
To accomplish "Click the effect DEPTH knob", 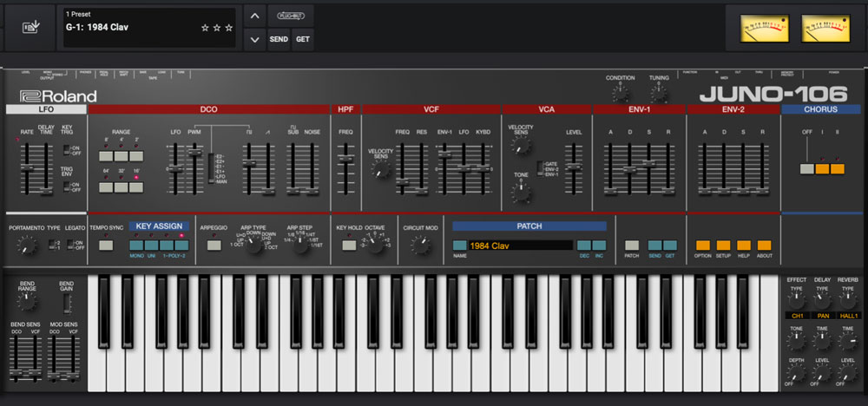I will coord(796,374).
